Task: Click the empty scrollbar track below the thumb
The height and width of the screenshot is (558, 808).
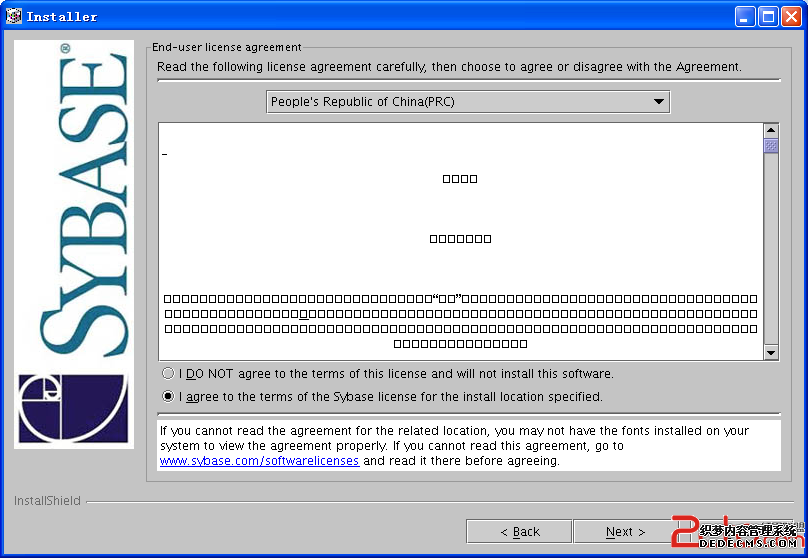Action: 771,250
